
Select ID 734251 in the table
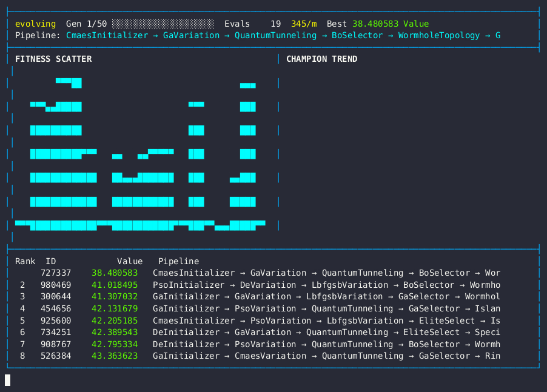56,333
